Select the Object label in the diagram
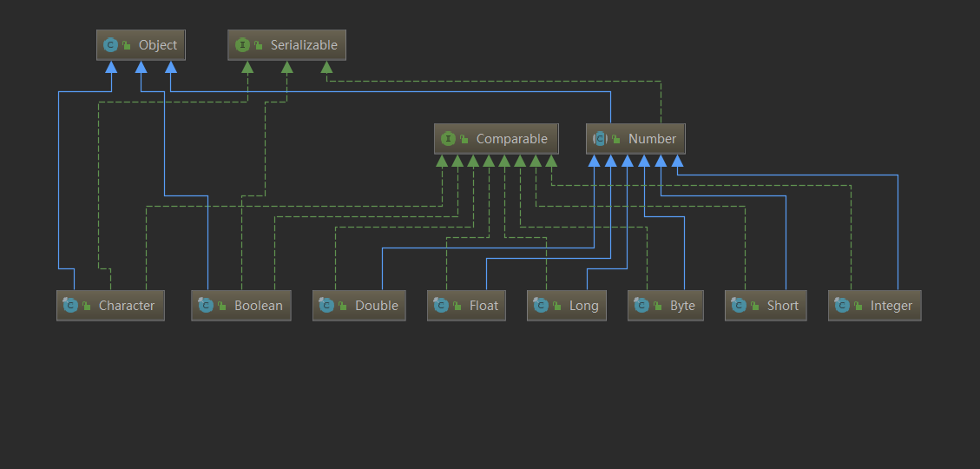The image size is (980, 469). coord(157,45)
